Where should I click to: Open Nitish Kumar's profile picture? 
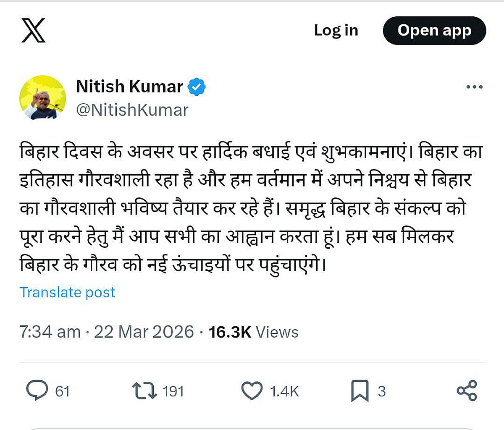[x=43, y=98]
